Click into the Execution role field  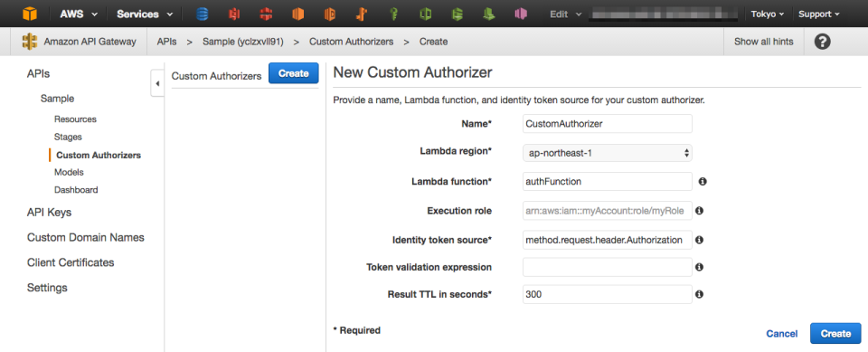click(x=608, y=211)
